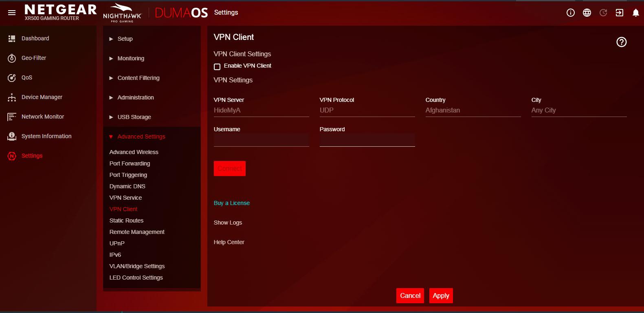Open IPv6 settings
This screenshot has height=313, width=644.
tap(115, 255)
